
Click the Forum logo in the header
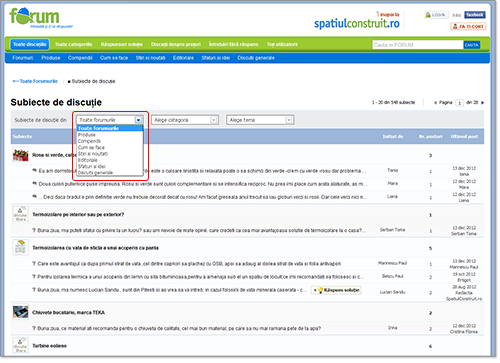[x=41, y=18]
